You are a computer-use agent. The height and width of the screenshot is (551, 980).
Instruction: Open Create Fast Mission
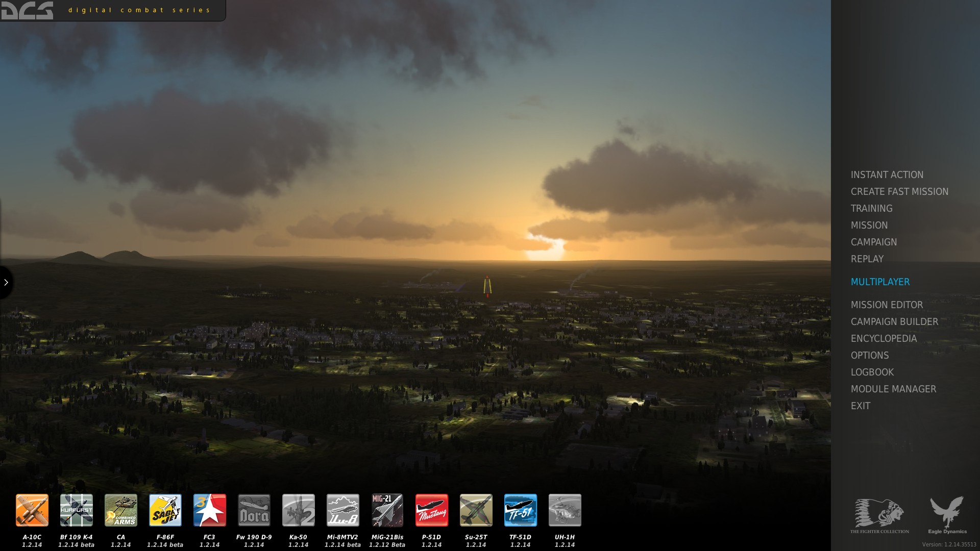coord(899,192)
